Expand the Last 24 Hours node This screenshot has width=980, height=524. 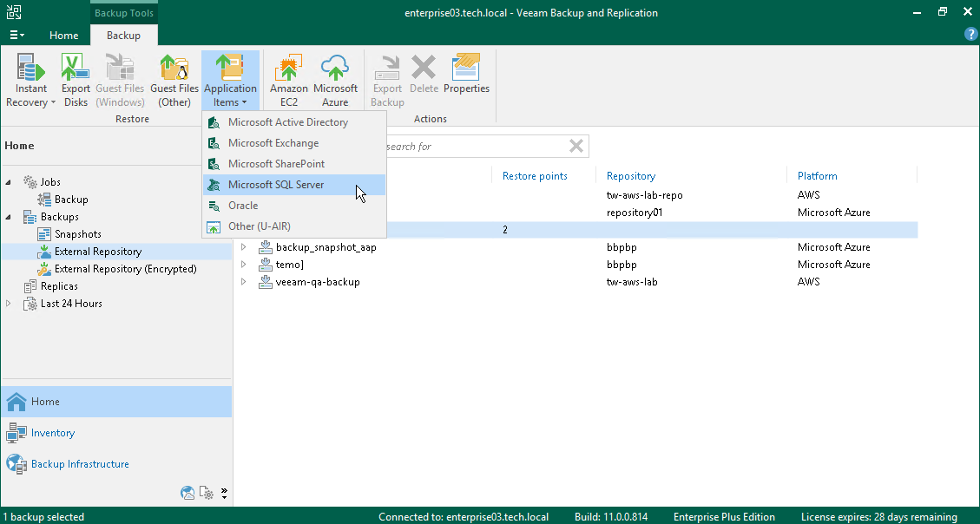(8, 304)
